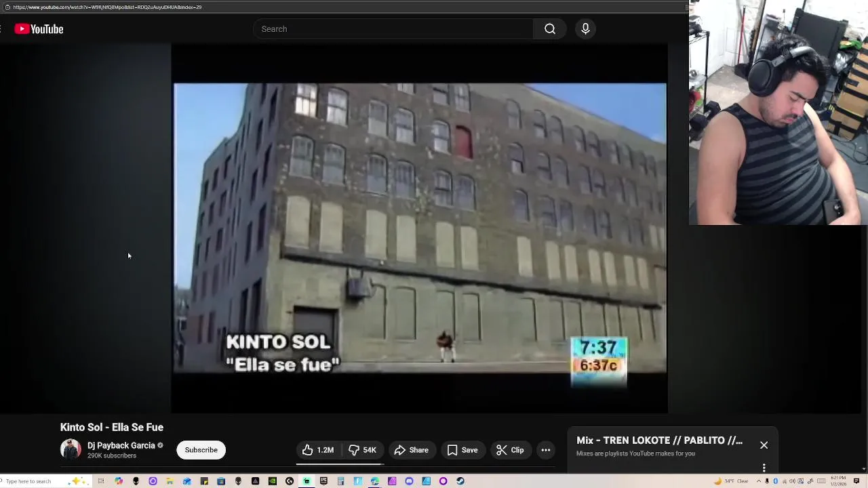This screenshot has height=488, width=868.
Task: Open Epic Games Launcher on taskbar
Action: (x=323, y=481)
